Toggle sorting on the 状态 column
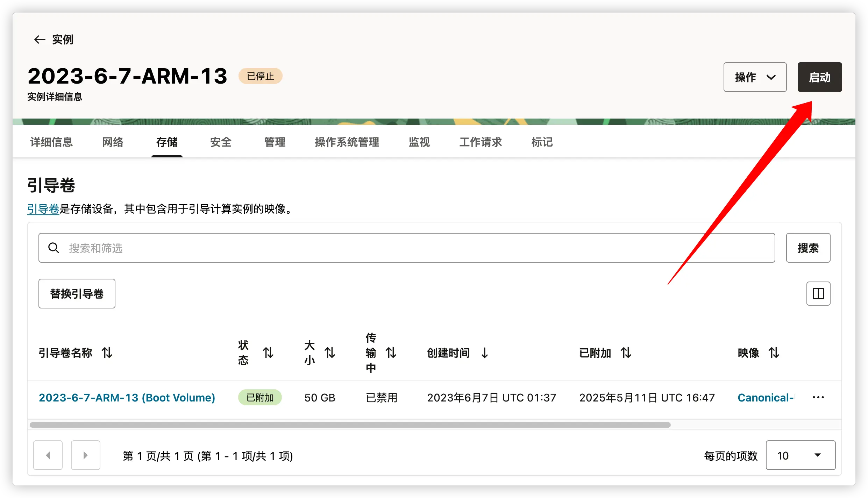 coord(268,353)
